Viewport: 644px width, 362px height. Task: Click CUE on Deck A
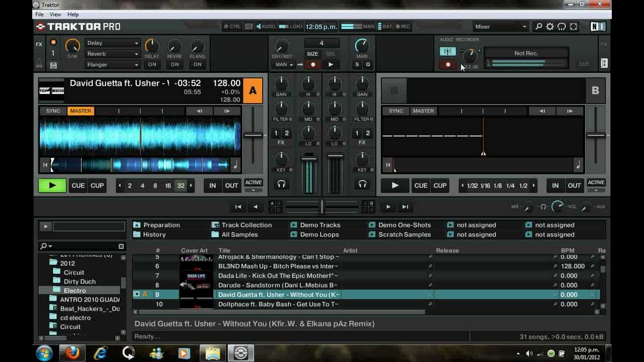pyautogui.click(x=78, y=186)
